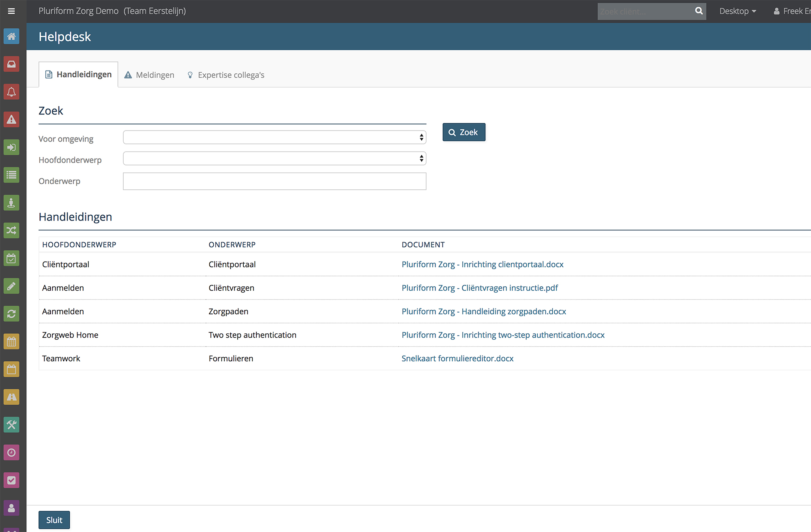The height and width of the screenshot is (532, 811).
Task: Click the pink checkmark box sidebar icon
Action: (11, 480)
